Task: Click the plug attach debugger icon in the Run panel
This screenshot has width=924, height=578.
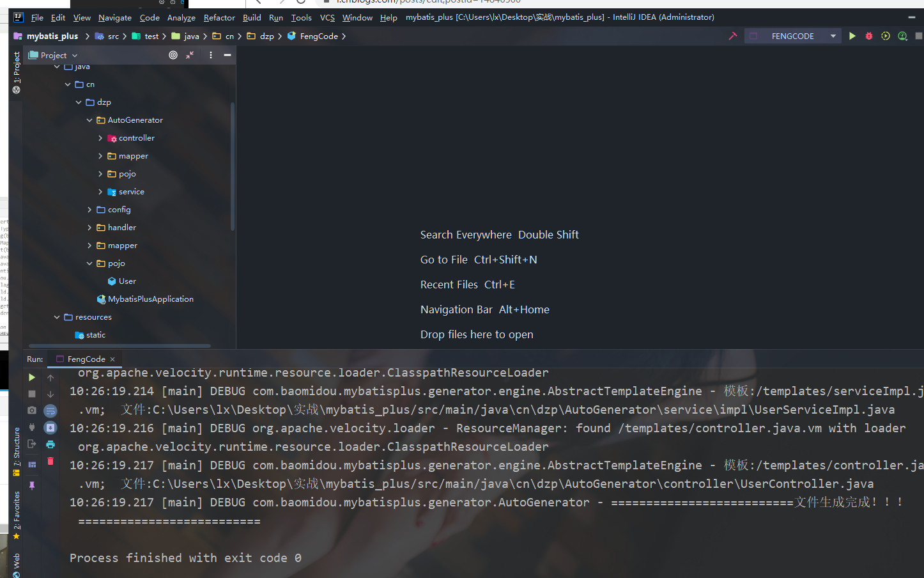Action: 32,427
